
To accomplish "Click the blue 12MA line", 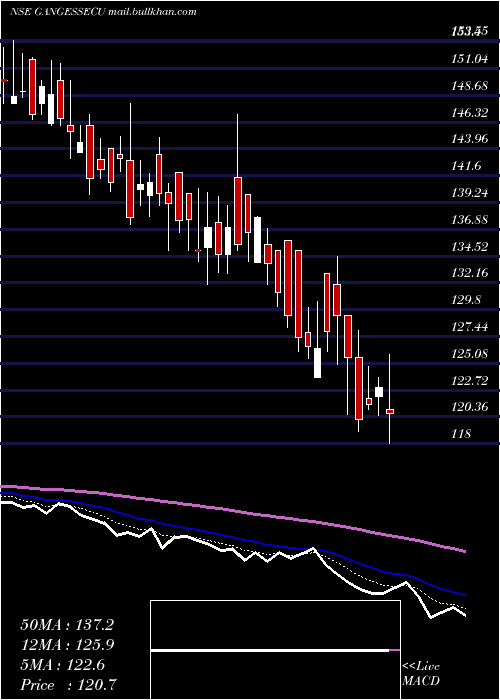I will coord(232,537).
